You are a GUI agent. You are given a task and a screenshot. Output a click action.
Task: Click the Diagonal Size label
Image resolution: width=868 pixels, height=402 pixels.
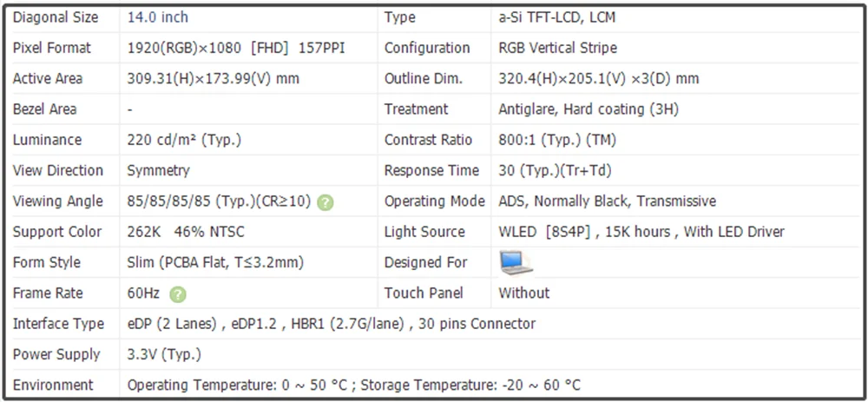click(56, 17)
